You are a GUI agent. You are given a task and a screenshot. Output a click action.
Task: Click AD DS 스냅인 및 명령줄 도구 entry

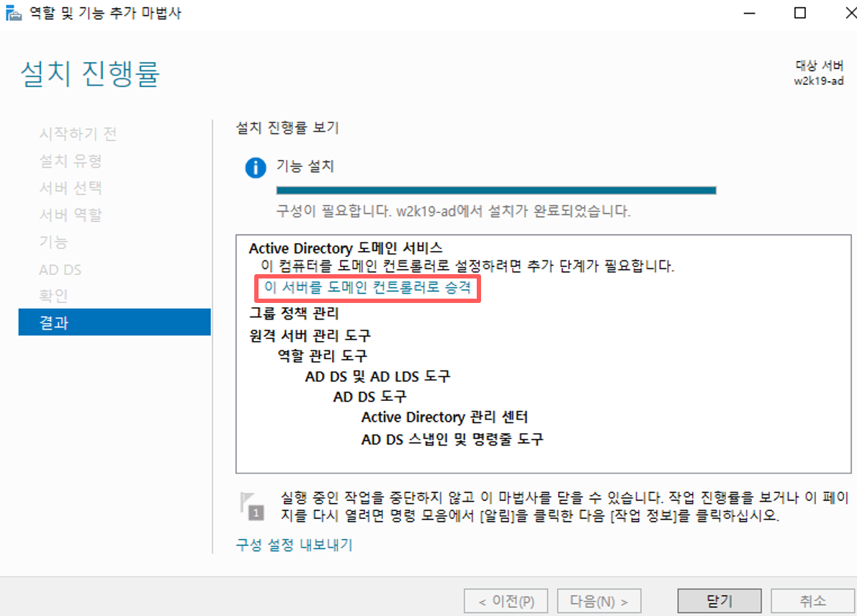pos(452,439)
